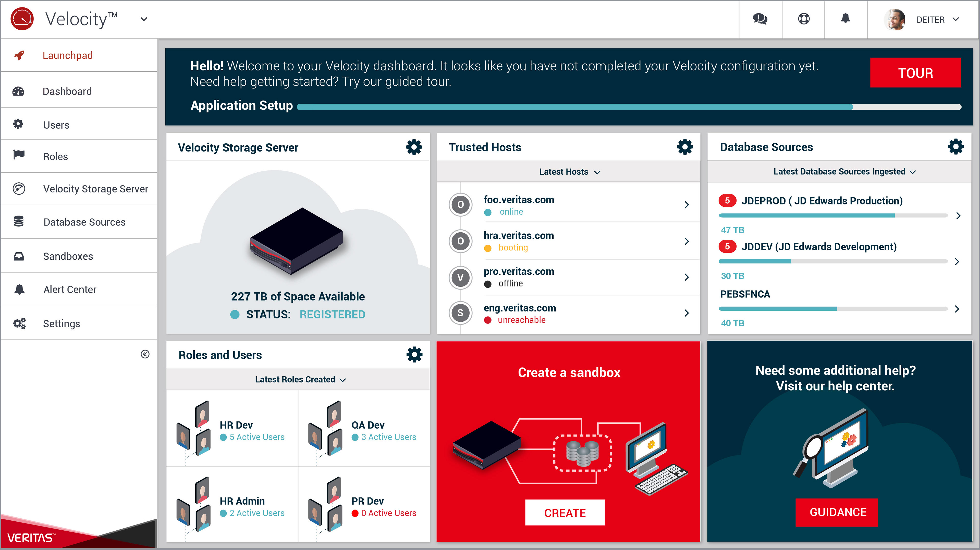The height and width of the screenshot is (550, 980).
Task: Click the Roles flag icon
Action: pyautogui.click(x=19, y=155)
